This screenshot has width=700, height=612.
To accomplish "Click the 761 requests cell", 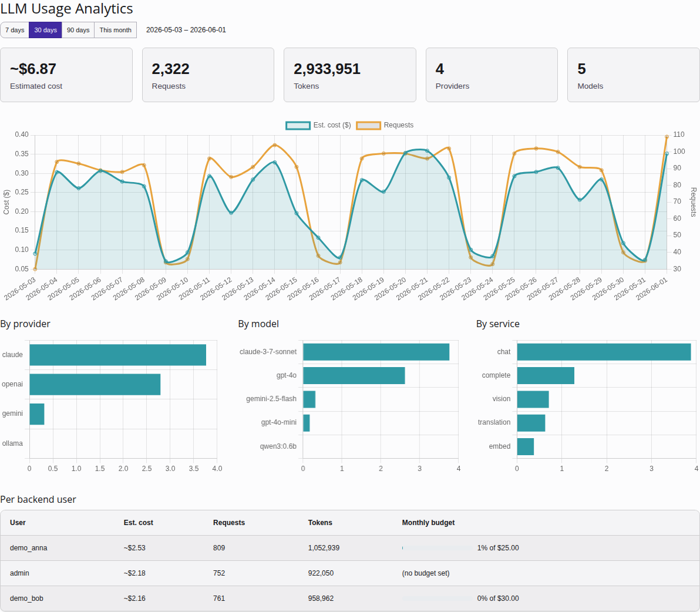I will pyautogui.click(x=219, y=598).
